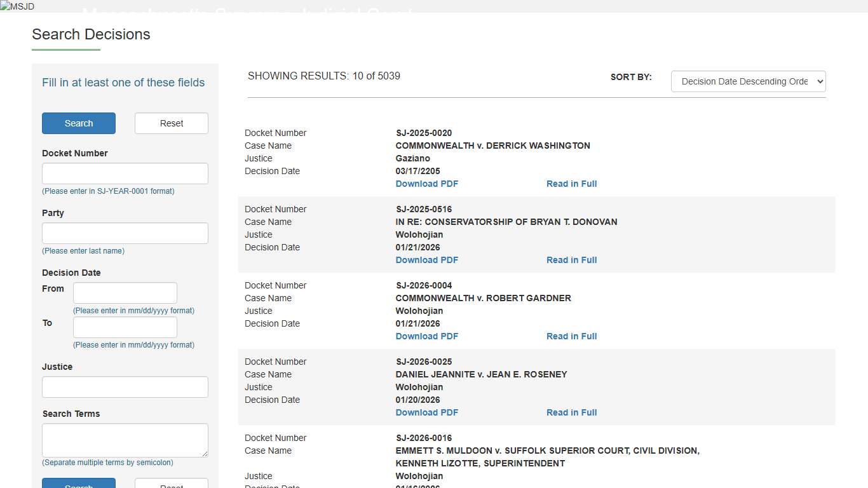Click the MSJD logo image

tap(18, 6)
